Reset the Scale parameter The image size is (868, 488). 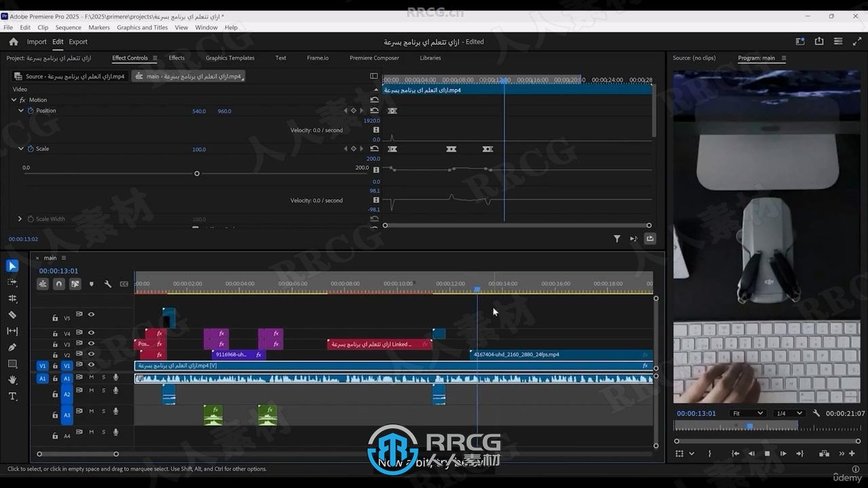[x=374, y=148]
